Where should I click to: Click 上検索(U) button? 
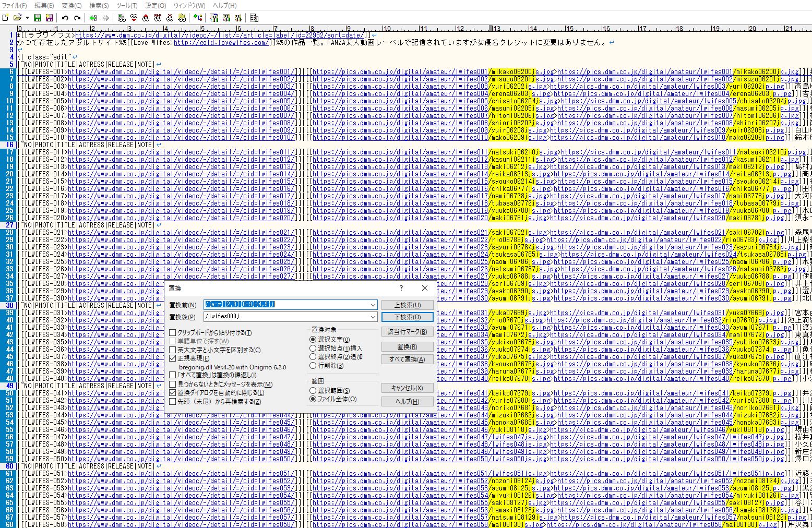pyautogui.click(x=407, y=305)
